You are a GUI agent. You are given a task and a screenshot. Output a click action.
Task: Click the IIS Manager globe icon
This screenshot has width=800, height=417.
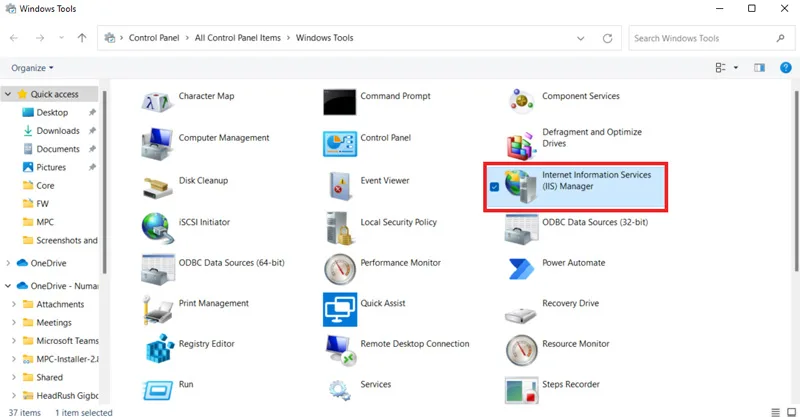click(520, 186)
